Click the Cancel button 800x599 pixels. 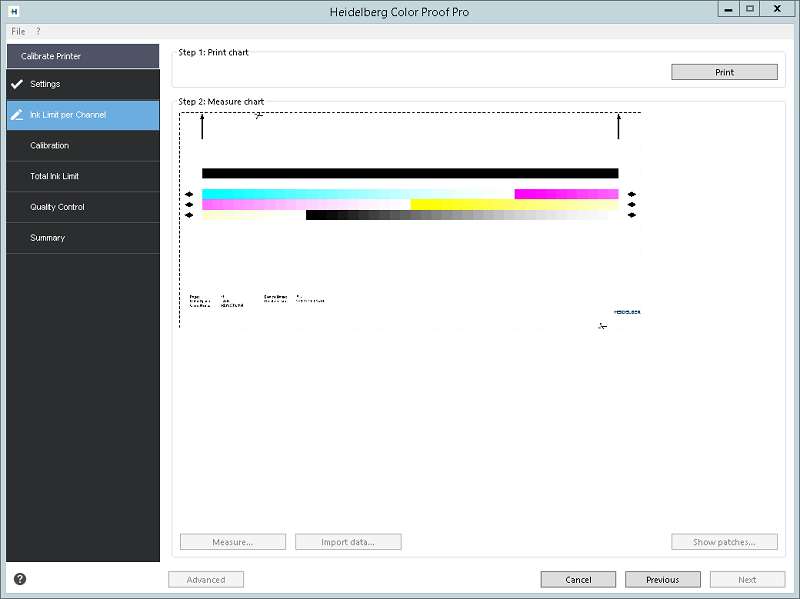(x=578, y=580)
